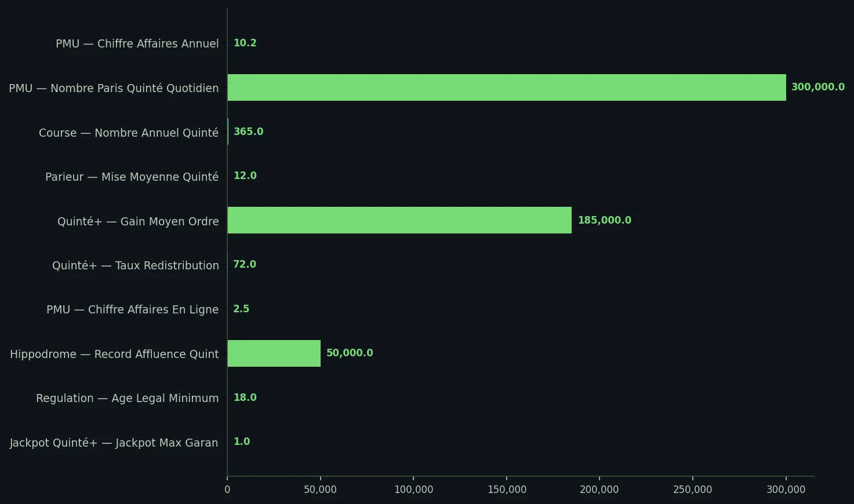Click the 'PMU — Chiffre Affaires Annuel' label

[x=137, y=44]
